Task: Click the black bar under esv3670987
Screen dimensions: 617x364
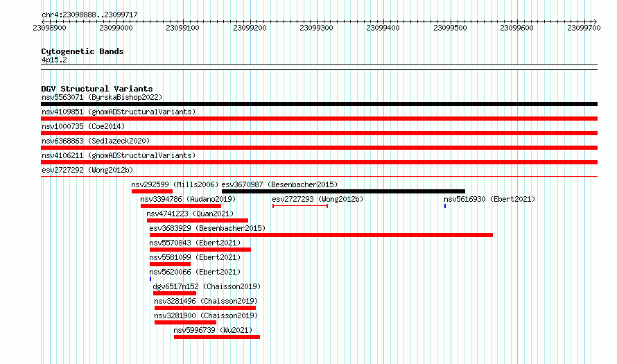Action: pos(344,191)
